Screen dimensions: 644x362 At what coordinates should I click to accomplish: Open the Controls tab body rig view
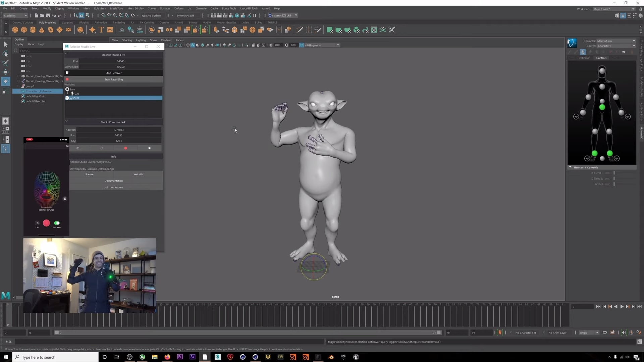[601, 58]
